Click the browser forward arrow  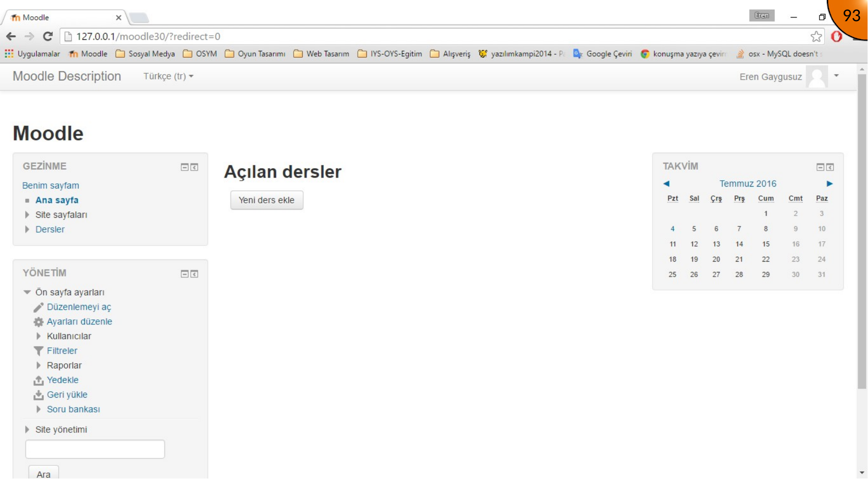tap(29, 36)
